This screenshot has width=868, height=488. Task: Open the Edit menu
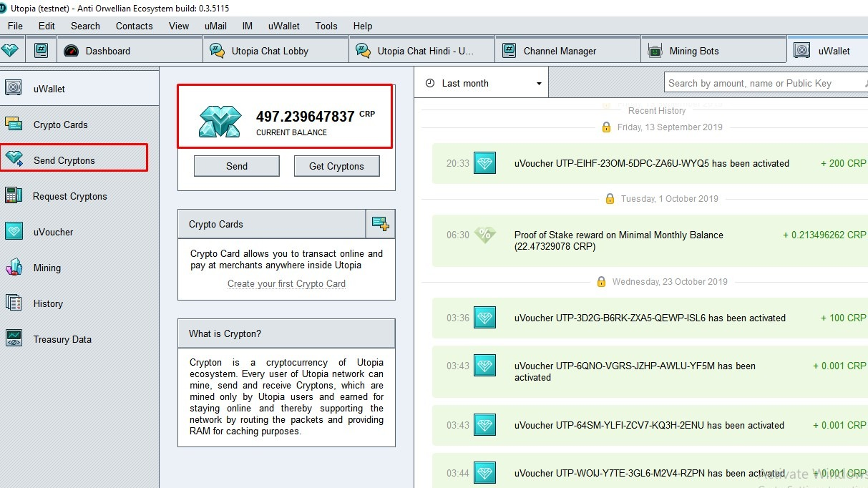(47, 26)
